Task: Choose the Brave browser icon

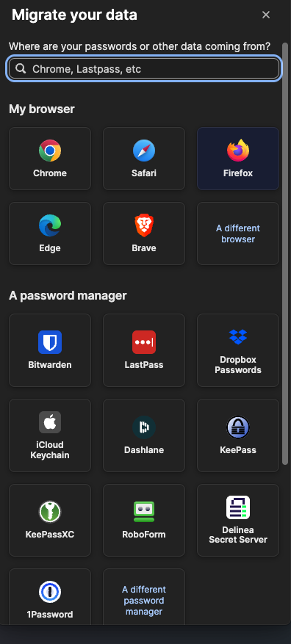Action: tap(144, 234)
